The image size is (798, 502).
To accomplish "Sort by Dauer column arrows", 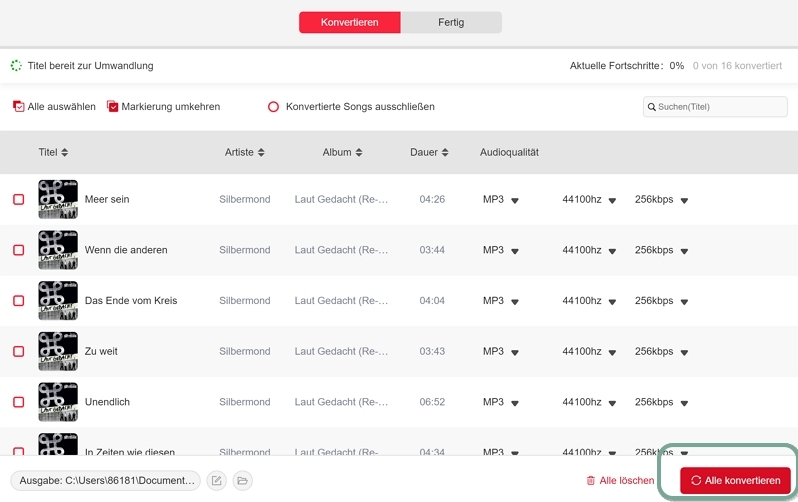I will point(445,152).
